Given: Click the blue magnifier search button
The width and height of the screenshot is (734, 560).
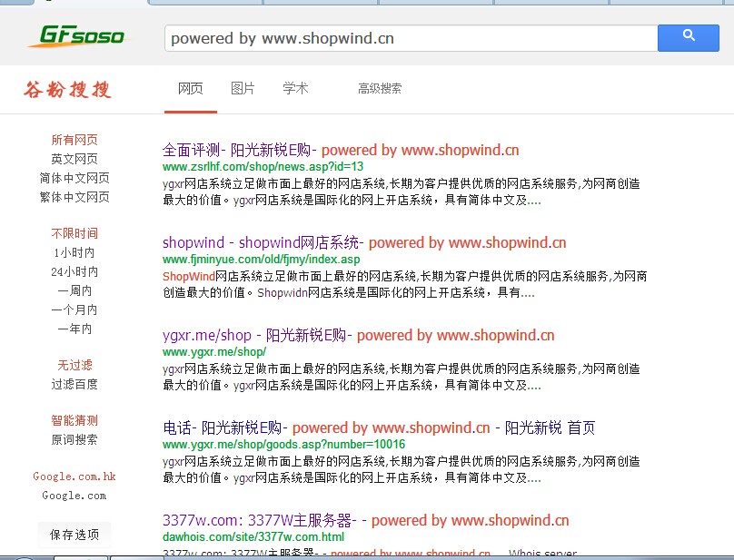Looking at the screenshot, I should pos(689,38).
